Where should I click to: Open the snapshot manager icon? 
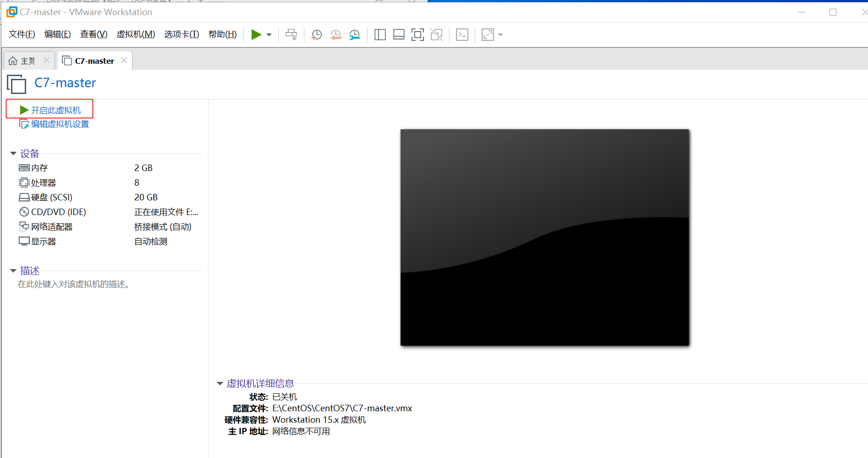(355, 35)
